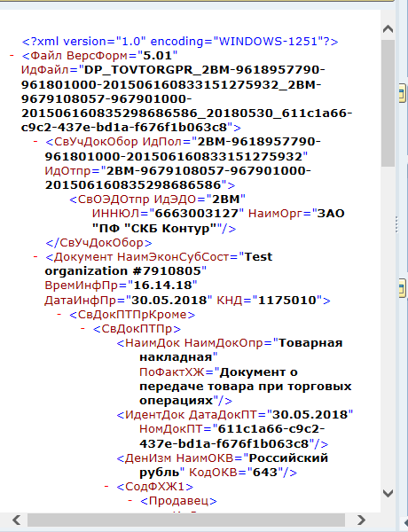Click the ИдФайл attribute name
Image resolution: width=408 pixels, height=532 pixels.
click(46, 69)
